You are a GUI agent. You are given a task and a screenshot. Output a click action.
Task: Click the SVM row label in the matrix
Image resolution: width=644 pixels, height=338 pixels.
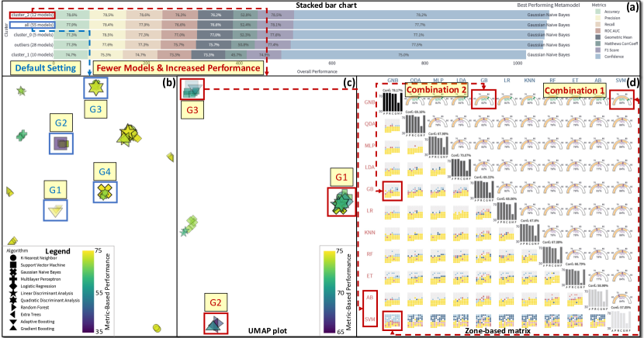[369, 319]
